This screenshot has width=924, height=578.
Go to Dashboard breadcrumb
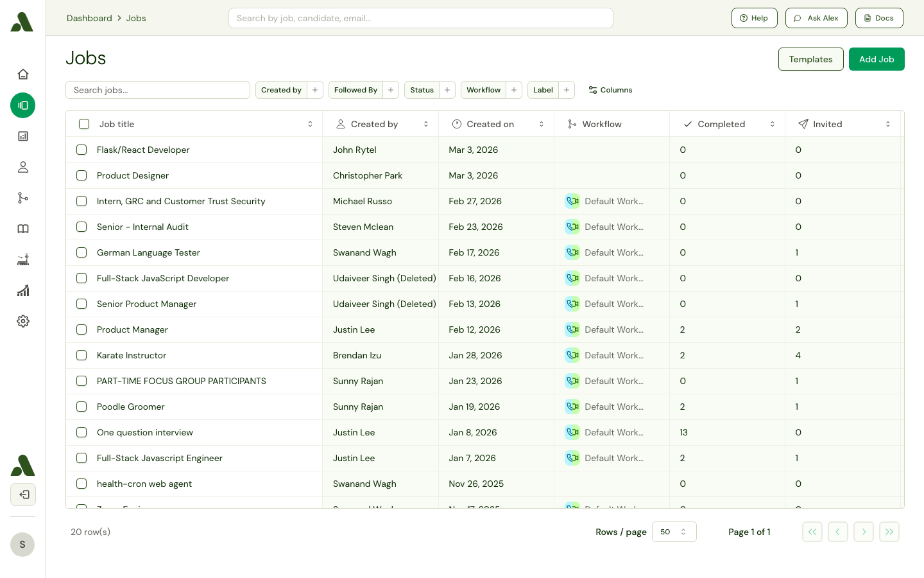click(x=89, y=18)
